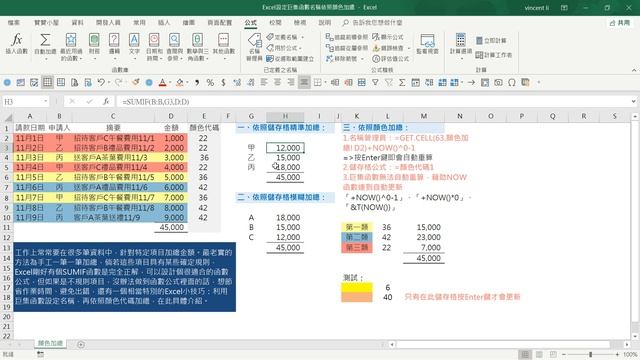Open the Date and Time functions library
Image resolution: width=640 pixels, height=360 pixels.
pyautogui.click(x=154, y=46)
